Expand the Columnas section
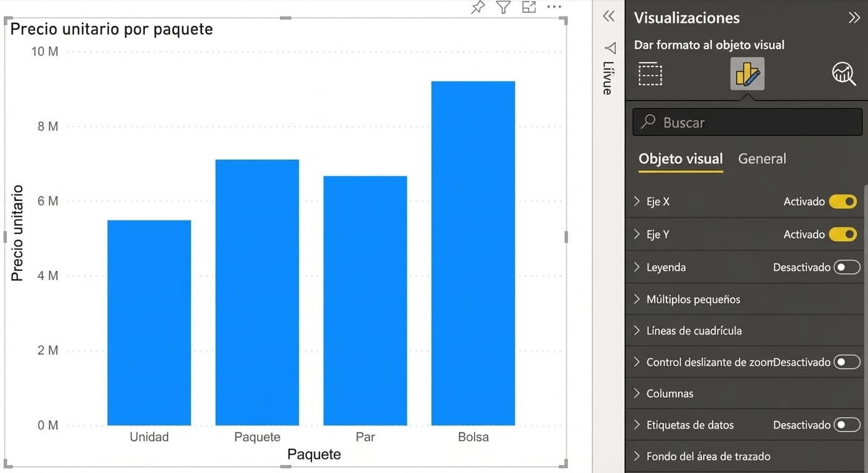Image resolution: width=868 pixels, height=473 pixels. tap(669, 394)
